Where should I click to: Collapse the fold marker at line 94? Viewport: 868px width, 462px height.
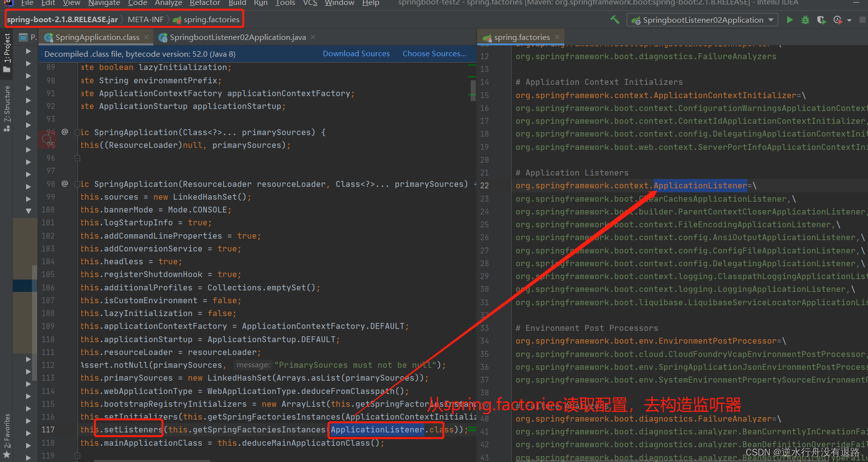[77, 132]
